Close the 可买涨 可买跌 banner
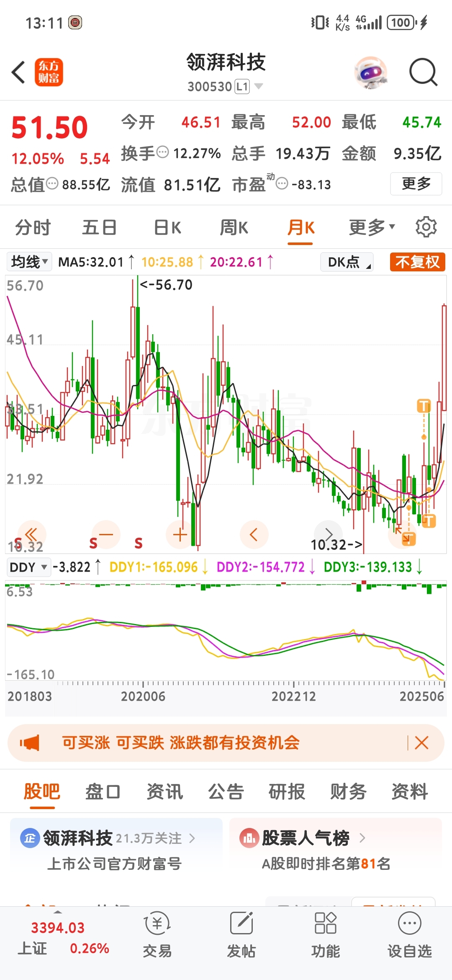452x980 pixels. 421,743
